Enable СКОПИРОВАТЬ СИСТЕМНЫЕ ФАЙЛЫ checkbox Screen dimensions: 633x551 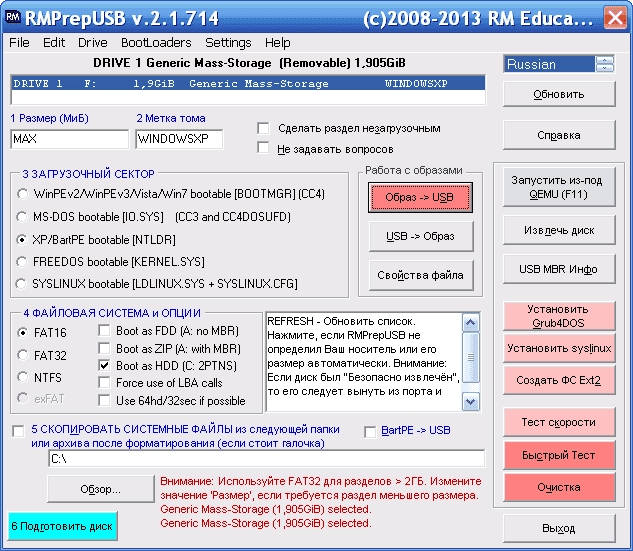tap(18, 431)
